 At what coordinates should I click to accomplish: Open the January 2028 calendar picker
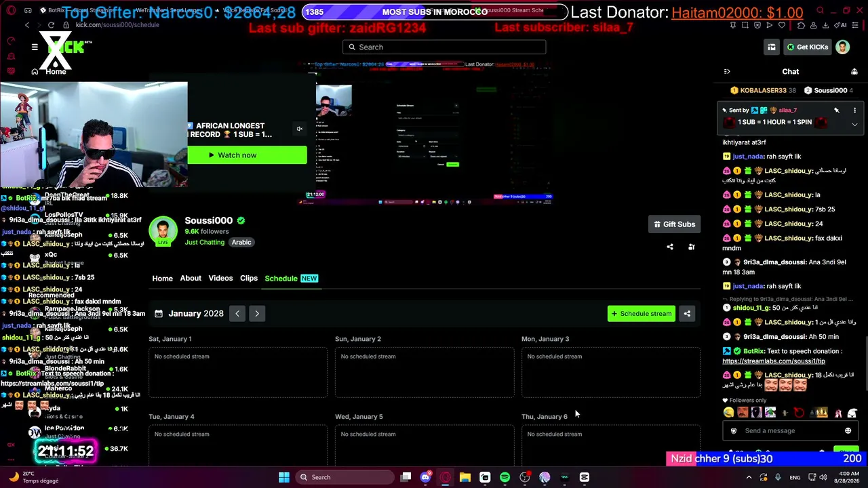tap(189, 313)
